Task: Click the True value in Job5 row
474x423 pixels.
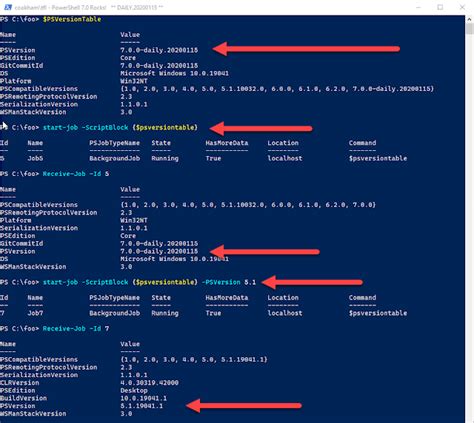Action: coord(213,158)
